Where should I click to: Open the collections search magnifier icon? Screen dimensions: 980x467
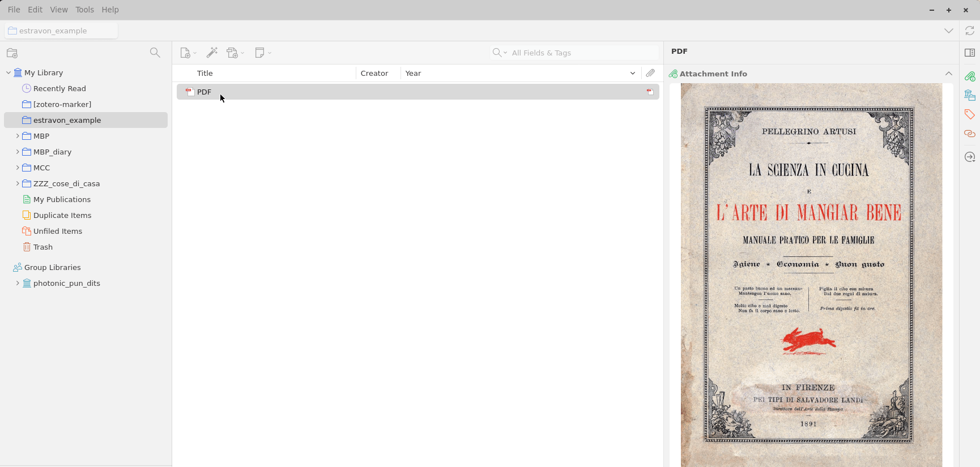[x=155, y=53]
